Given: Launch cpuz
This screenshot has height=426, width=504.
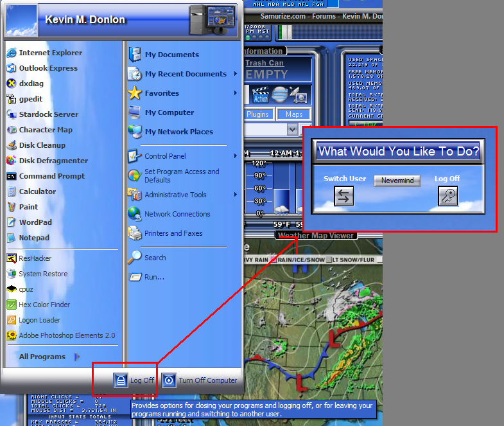Looking at the screenshot, I should 20,289.
